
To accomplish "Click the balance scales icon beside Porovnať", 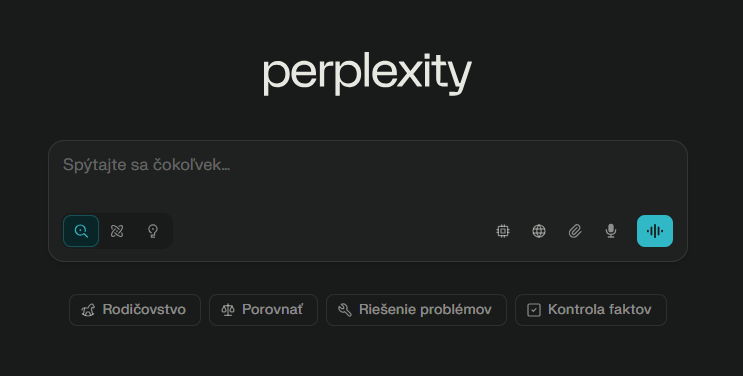I will (228, 310).
